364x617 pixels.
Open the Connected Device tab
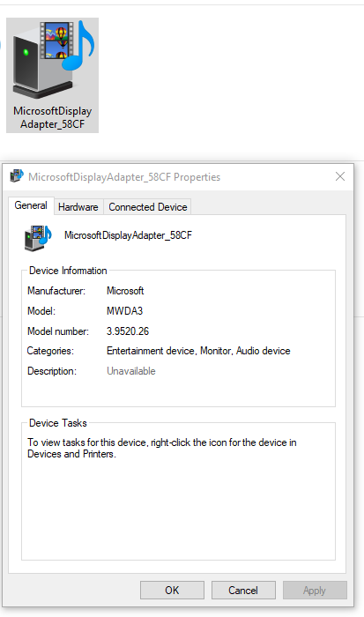tap(147, 207)
